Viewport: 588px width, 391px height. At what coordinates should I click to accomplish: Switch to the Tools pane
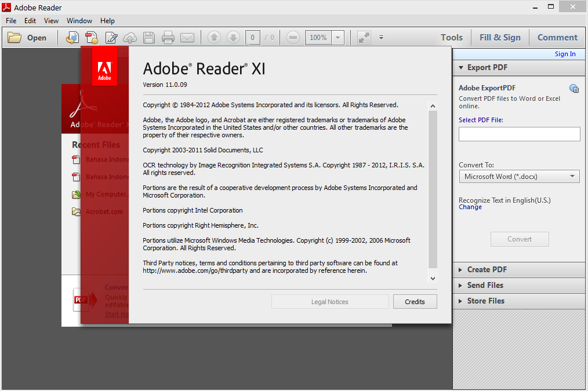pyautogui.click(x=452, y=38)
